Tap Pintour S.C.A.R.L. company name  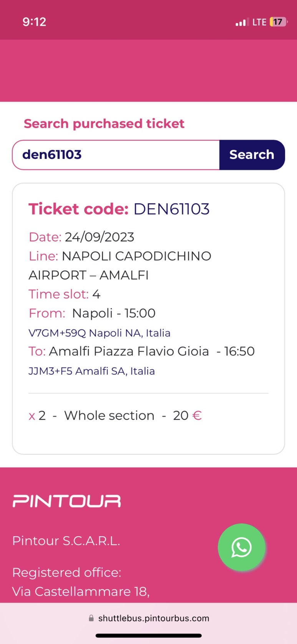[x=66, y=541]
